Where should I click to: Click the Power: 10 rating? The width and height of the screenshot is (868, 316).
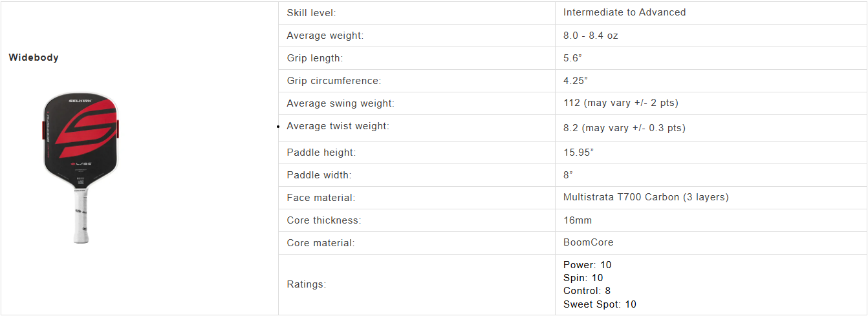pos(587,265)
